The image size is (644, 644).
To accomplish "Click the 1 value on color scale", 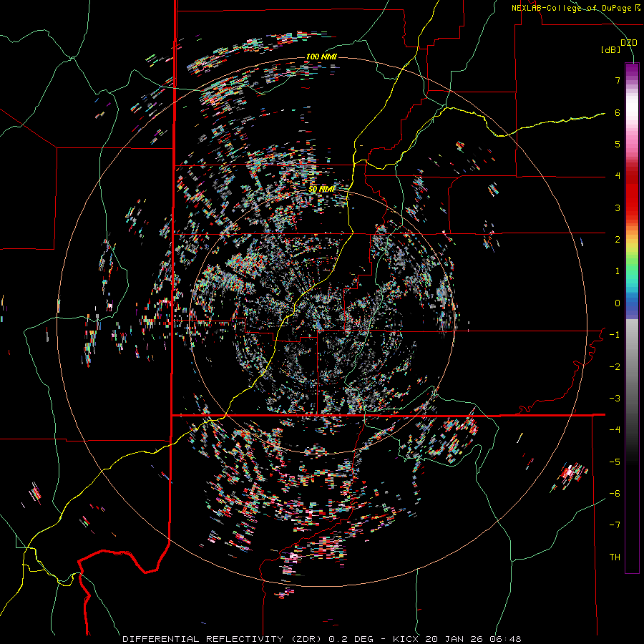I will (x=618, y=271).
